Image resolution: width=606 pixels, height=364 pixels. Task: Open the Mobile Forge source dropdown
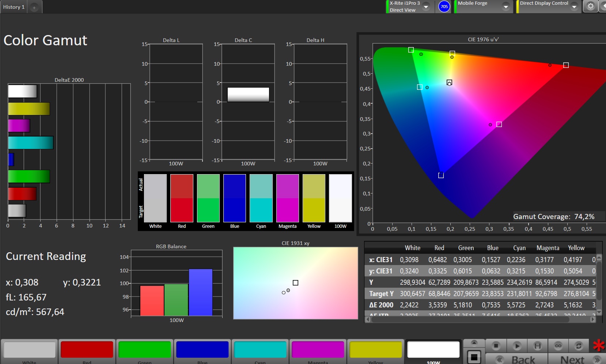click(x=506, y=7)
